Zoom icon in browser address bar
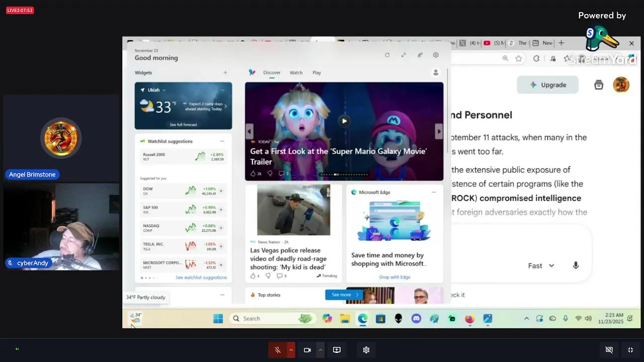 point(505,58)
